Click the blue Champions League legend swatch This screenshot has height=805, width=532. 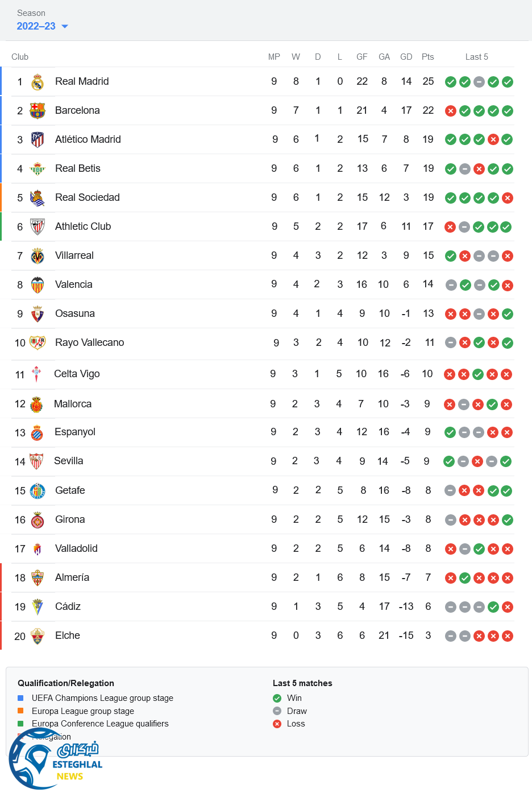click(20, 698)
